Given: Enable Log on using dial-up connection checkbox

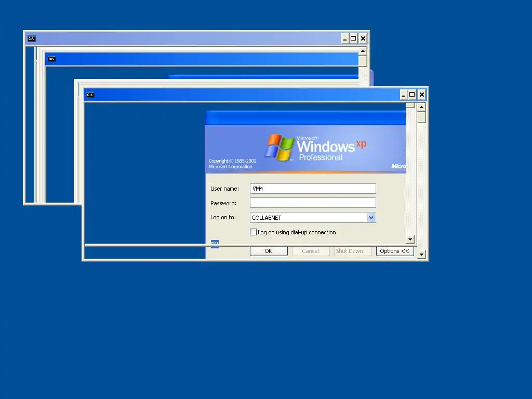Looking at the screenshot, I should (253, 232).
